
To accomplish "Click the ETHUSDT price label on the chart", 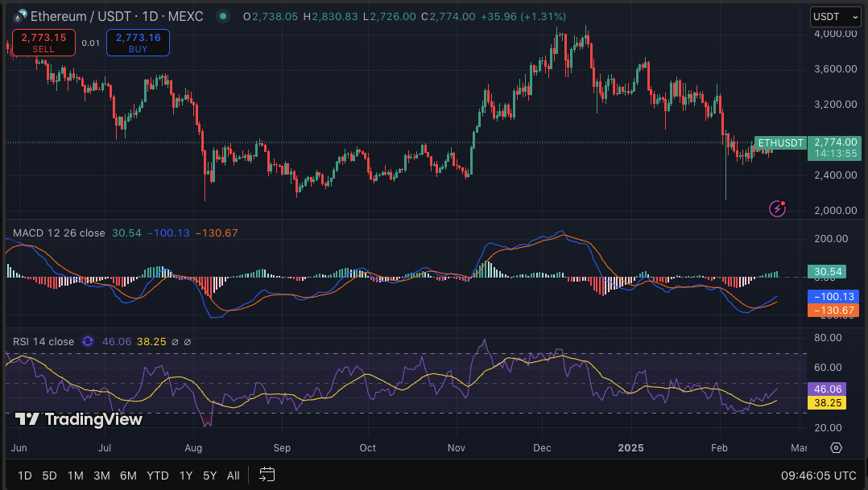I will click(x=779, y=143).
